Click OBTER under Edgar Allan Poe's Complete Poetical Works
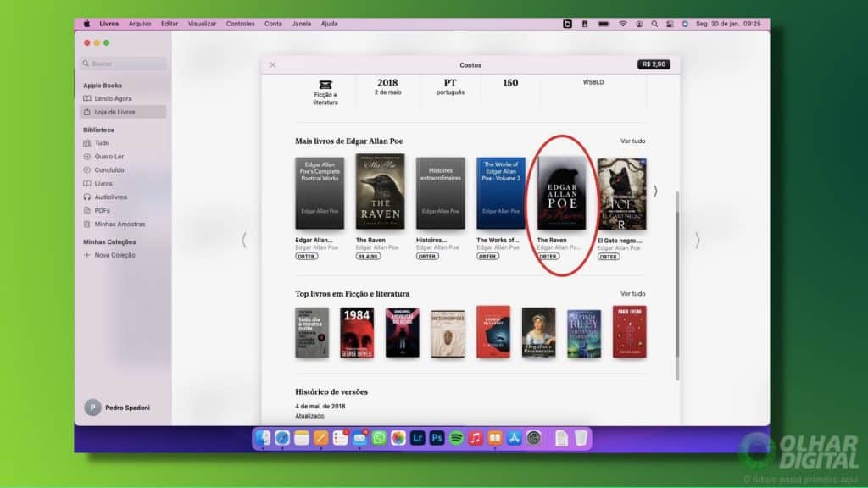This screenshot has width=868, height=488. [x=306, y=257]
